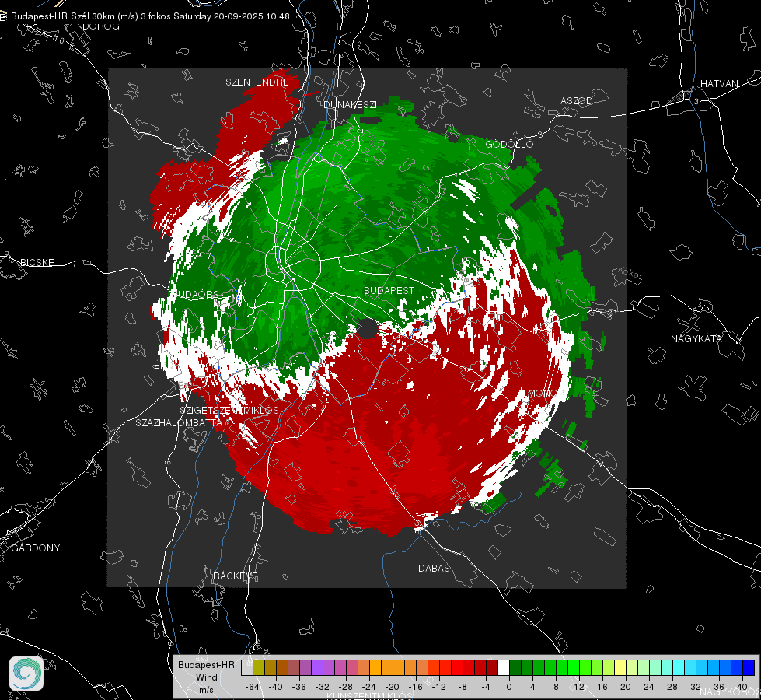Click the NAGYKÁTA town label
Image resolution: width=761 pixels, height=700 pixels.
696,338
